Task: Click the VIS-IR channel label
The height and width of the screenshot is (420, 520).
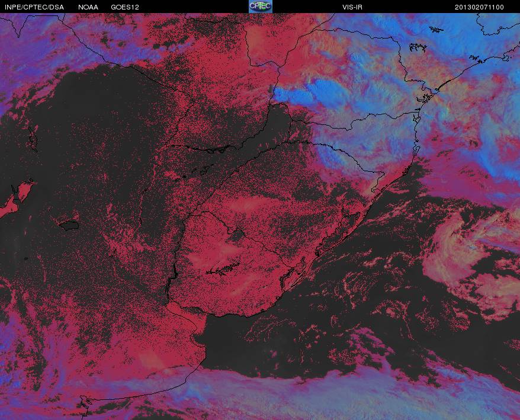Action: pos(352,7)
